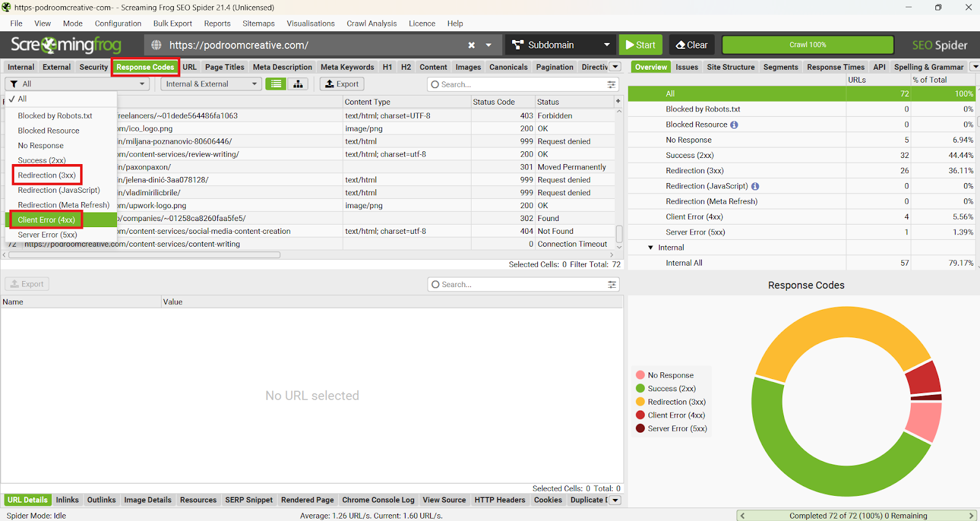This screenshot has height=521, width=980.
Task: Click the globe icon in URL bar
Action: [157, 45]
